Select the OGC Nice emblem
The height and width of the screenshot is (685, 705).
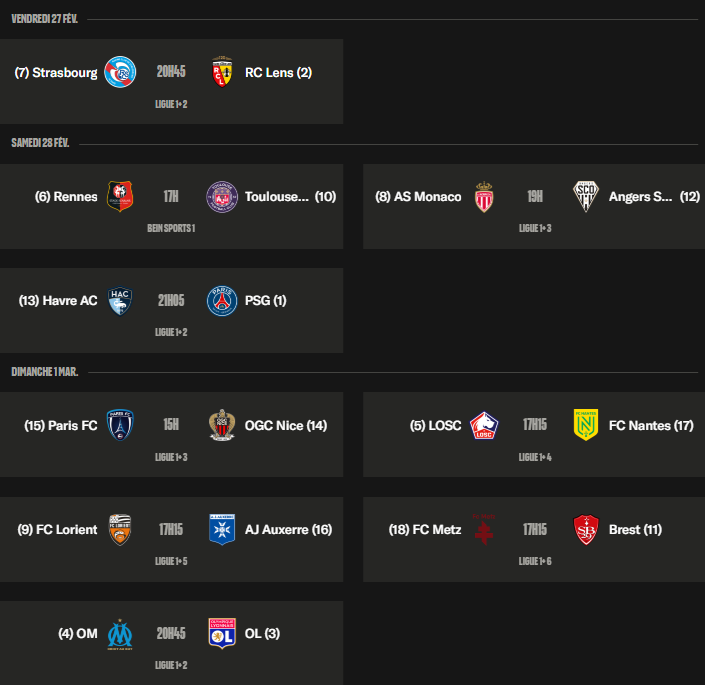[222, 425]
